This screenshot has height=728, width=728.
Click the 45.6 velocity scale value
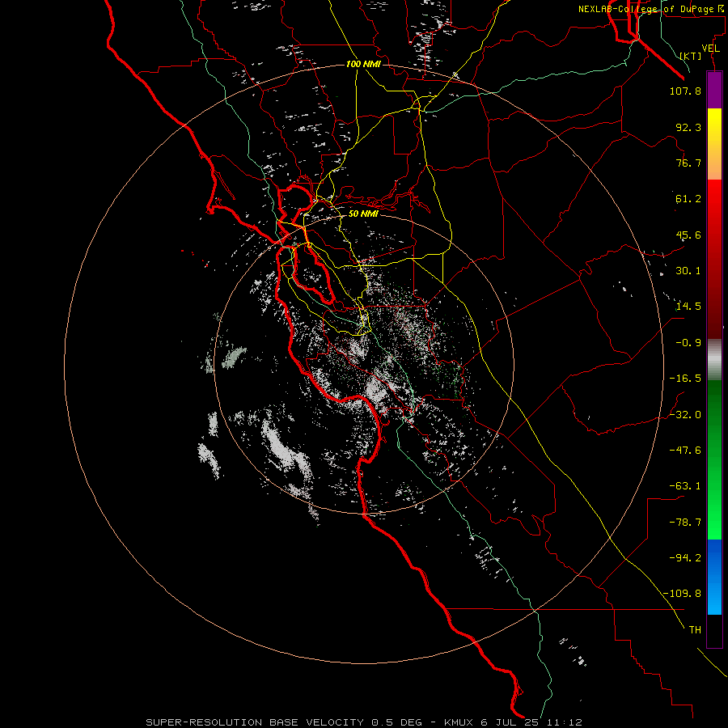pyautogui.click(x=688, y=235)
